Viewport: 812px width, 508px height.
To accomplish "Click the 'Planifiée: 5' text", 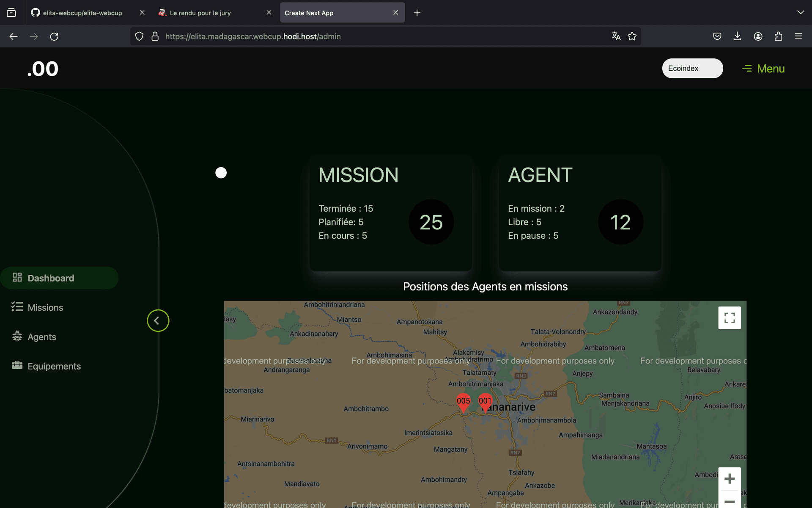I will 341,222.
